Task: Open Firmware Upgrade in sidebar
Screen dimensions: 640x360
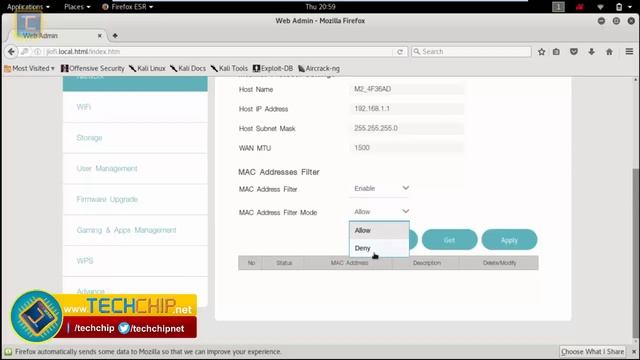Action: 135,200
